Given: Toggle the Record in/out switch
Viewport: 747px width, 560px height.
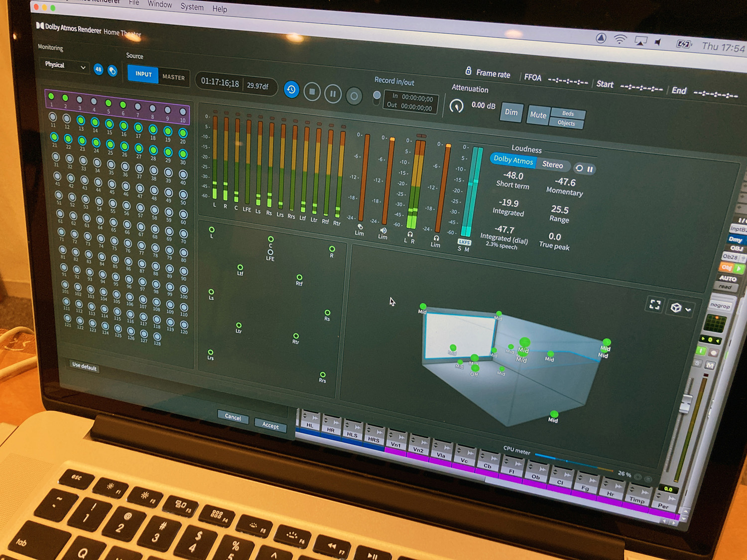Looking at the screenshot, I should pos(377,98).
